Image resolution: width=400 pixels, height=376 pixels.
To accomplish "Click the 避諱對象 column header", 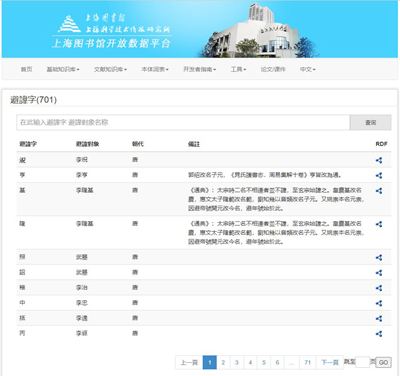I will coord(87,144).
